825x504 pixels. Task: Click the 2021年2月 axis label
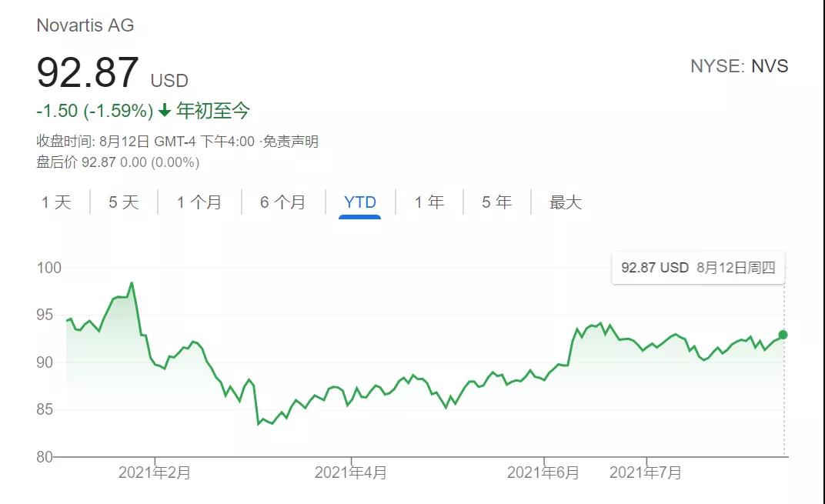[154, 472]
